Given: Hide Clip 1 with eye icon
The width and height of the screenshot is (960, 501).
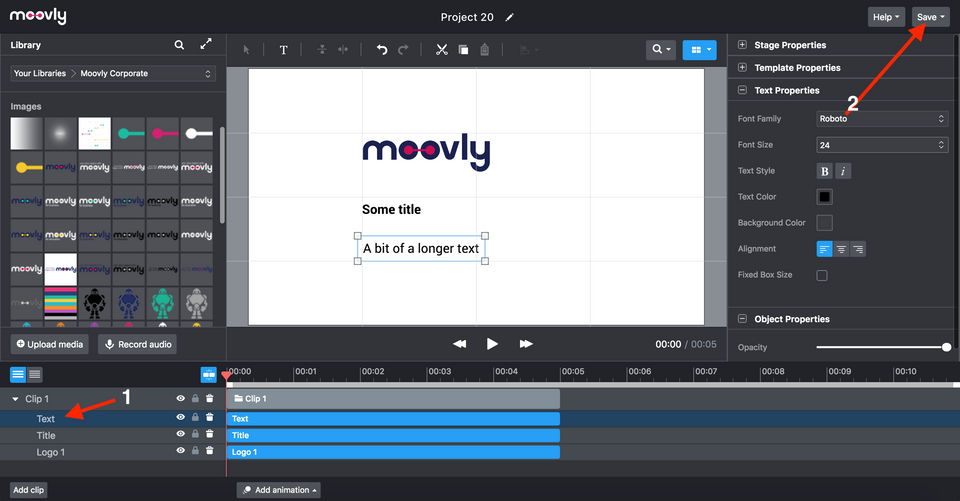Looking at the screenshot, I should tap(181, 398).
